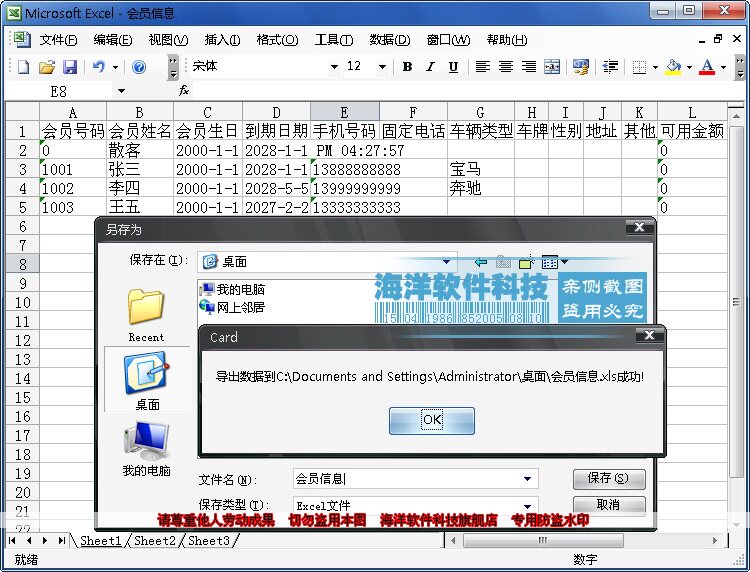The width and height of the screenshot is (750, 572).
Task: Open the Font Color dropdown arrow
Action: tap(723, 67)
